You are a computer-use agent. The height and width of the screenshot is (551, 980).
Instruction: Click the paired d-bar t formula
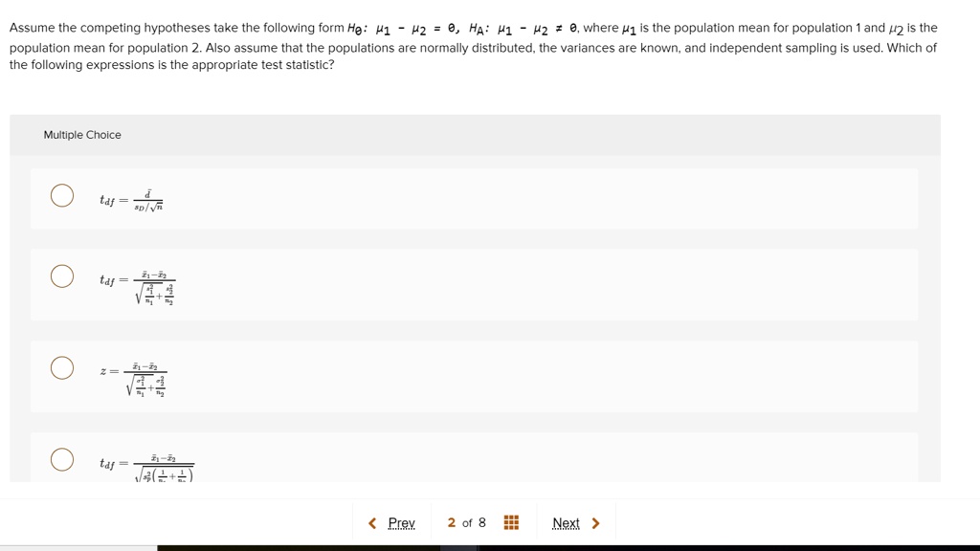132,200
